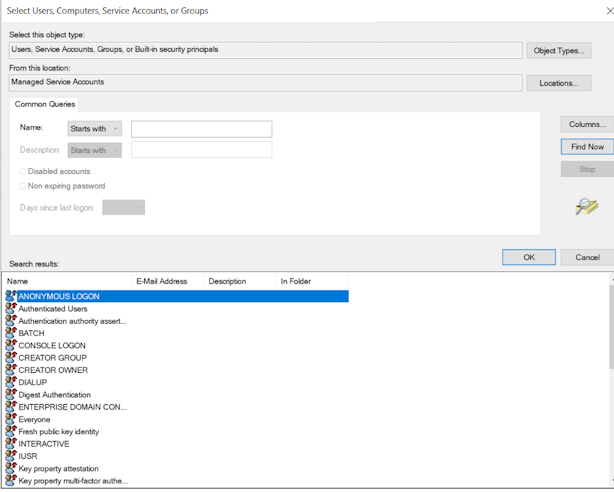The height and width of the screenshot is (492, 614).
Task: Click the group icon next to Authenticated Users
Action: 11,309
